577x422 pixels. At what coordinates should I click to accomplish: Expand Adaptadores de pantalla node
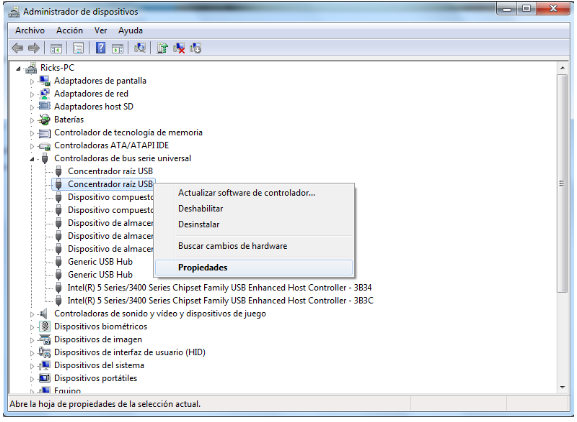pyautogui.click(x=32, y=81)
